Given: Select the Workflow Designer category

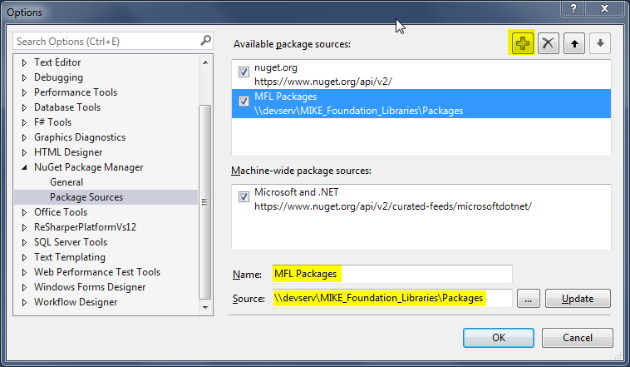Looking at the screenshot, I should (x=76, y=302).
